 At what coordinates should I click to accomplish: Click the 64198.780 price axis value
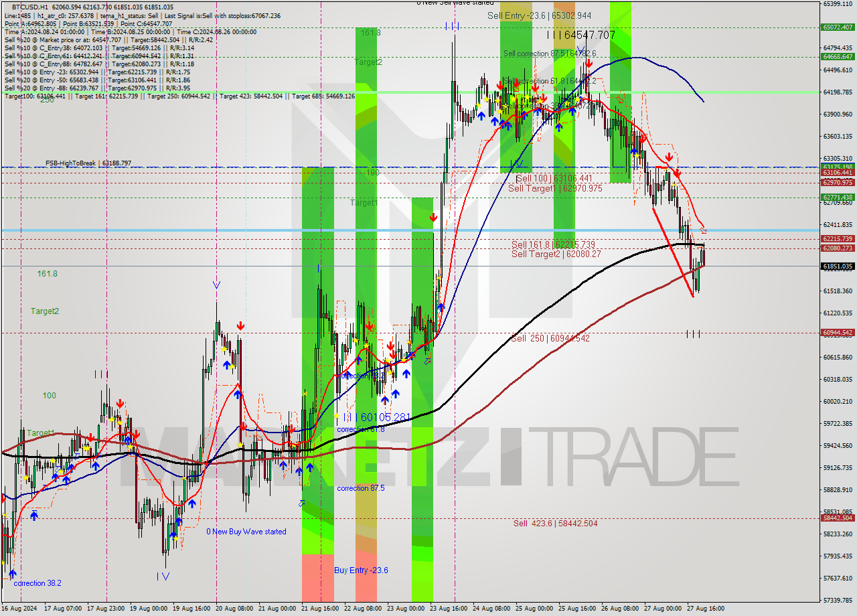pos(837,92)
